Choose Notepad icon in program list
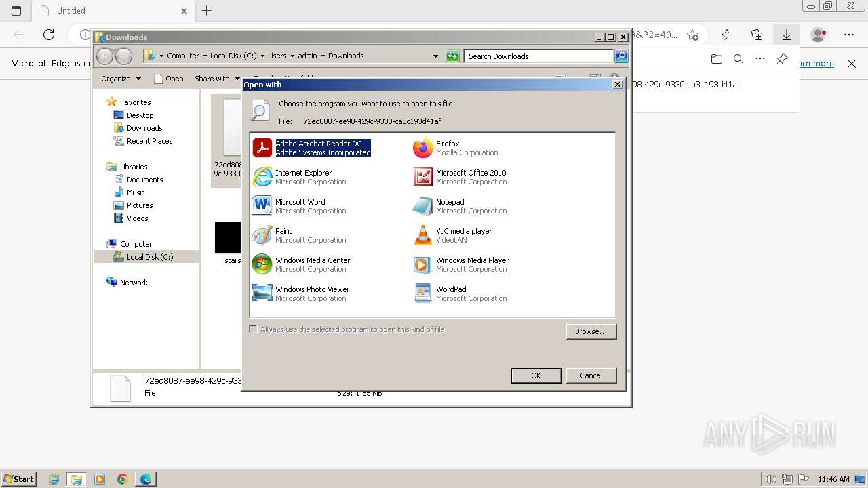 click(x=422, y=206)
